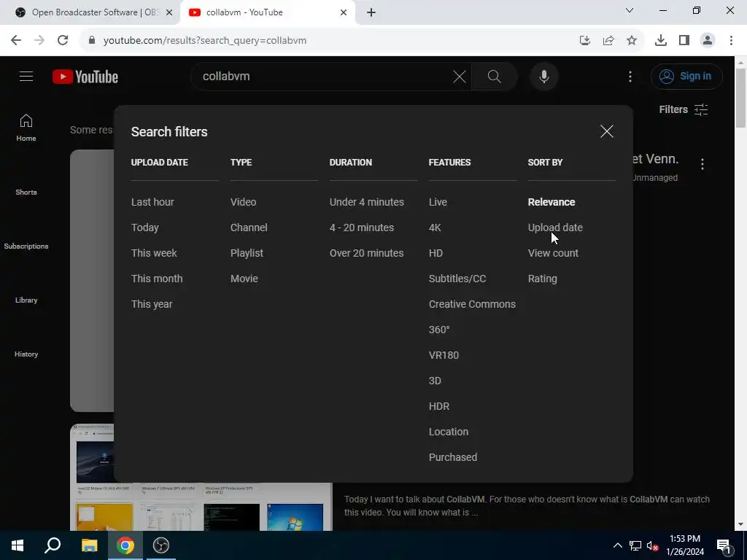Screen dimensions: 747x560
Task: Open Home in the YouTube sidebar
Action: pos(26,128)
